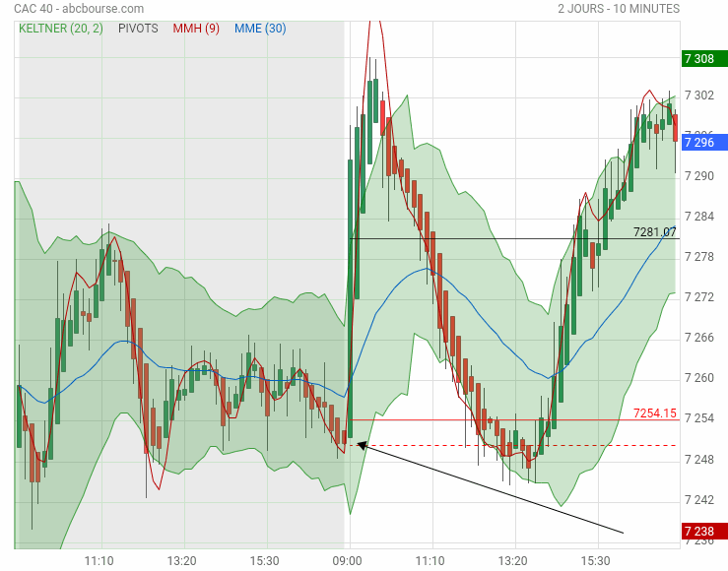Viewport: 728px width, 571px height.
Task: Click the arrowhead of the black trend arrow
Action: pyautogui.click(x=362, y=445)
